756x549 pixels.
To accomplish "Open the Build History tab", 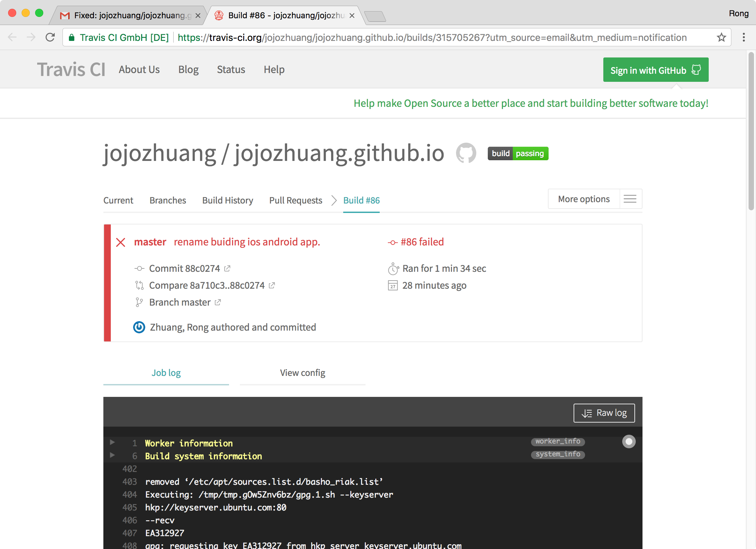I will [228, 200].
